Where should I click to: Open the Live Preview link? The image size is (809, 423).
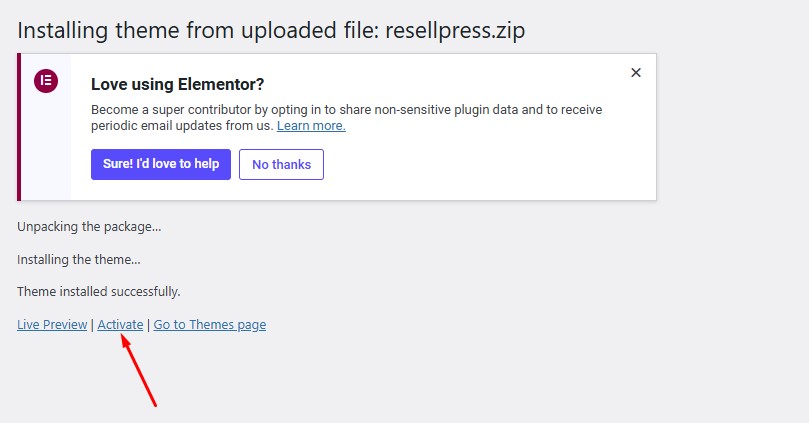pos(52,325)
